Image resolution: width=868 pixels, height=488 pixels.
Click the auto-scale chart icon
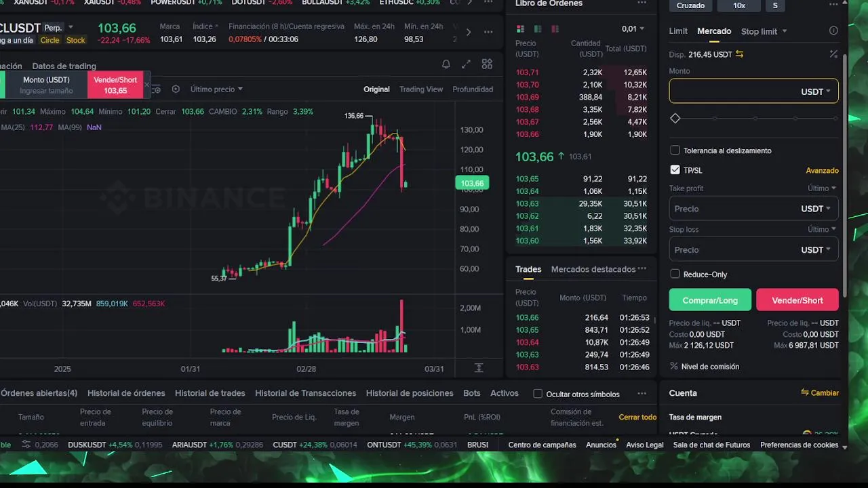point(479,368)
